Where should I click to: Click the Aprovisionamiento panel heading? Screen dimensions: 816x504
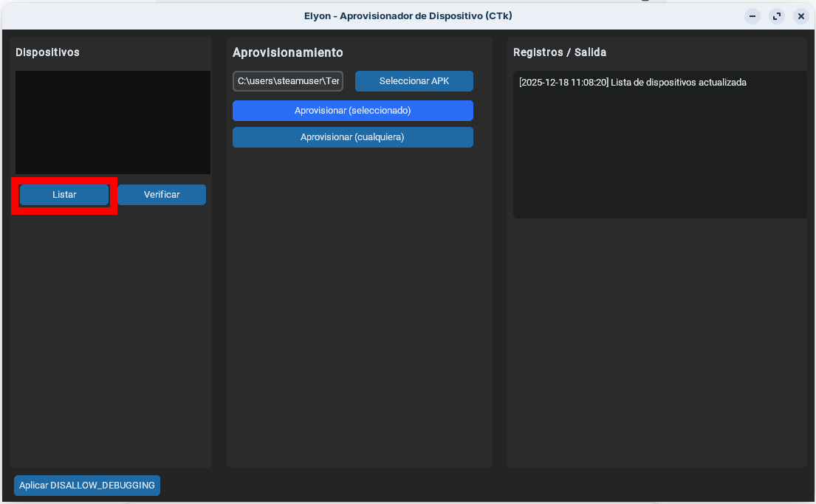tap(287, 52)
